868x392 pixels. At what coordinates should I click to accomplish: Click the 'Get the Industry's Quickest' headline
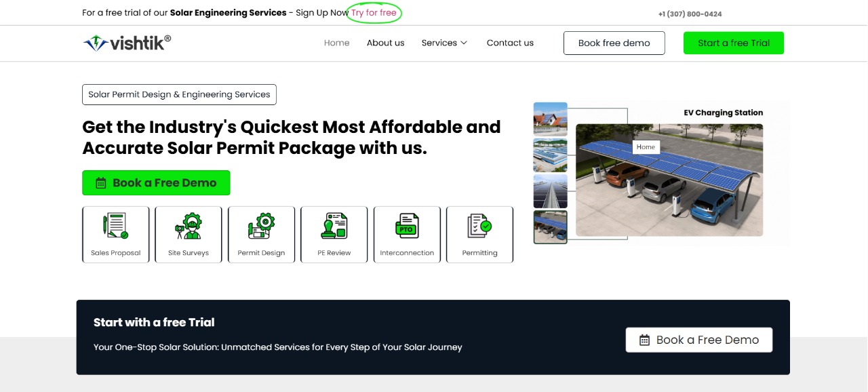pyautogui.click(x=292, y=138)
